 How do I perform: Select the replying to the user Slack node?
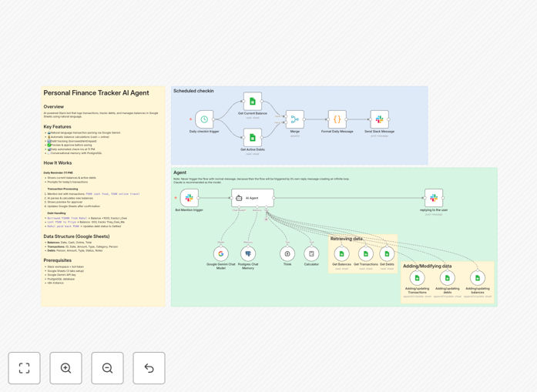[434, 198]
